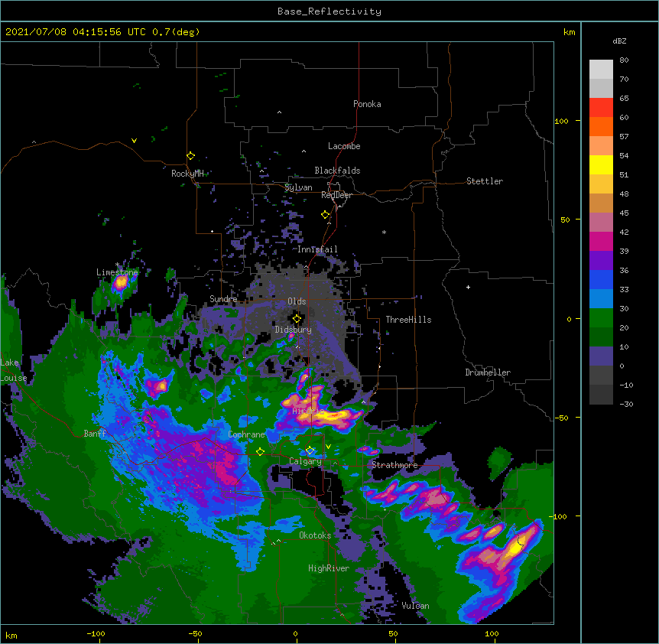The width and height of the screenshot is (659, 644).
Task: Click the dBZ legend heading
Action: [619, 41]
